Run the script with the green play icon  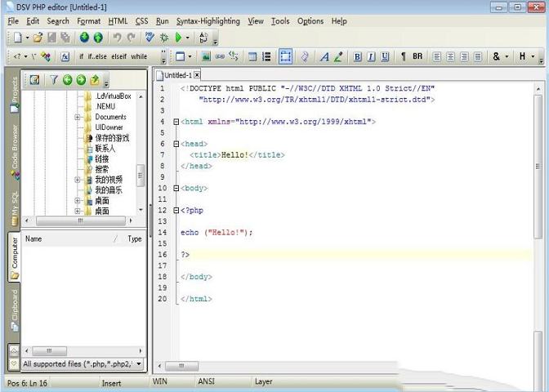tap(178, 37)
